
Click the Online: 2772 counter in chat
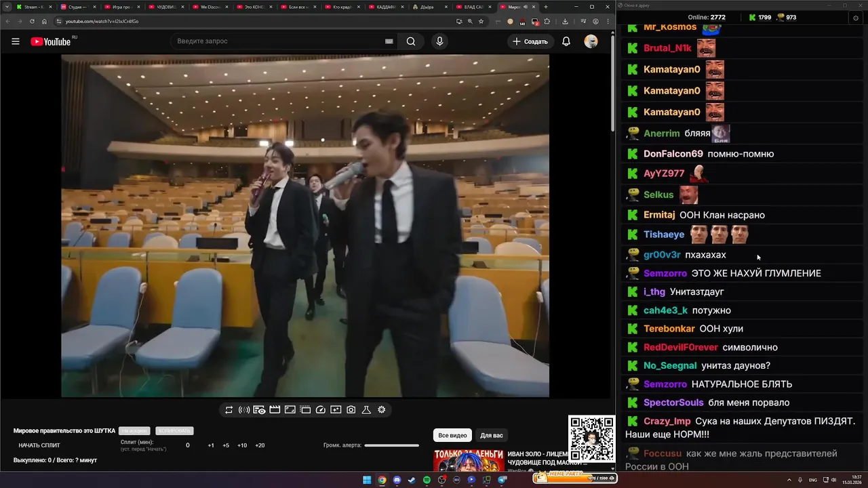pyautogui.click(x=707, y=18)
